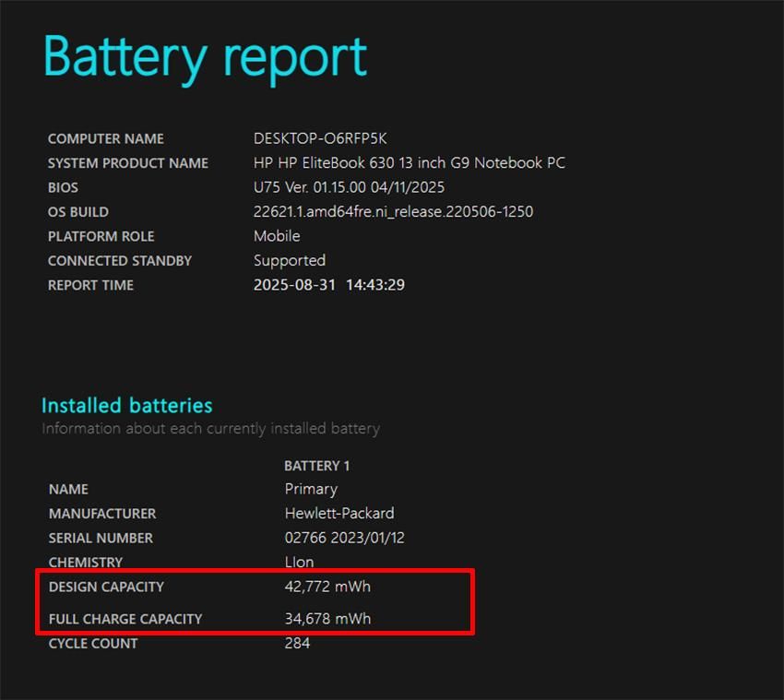The image size is (784, 700).
Task: Select the BIOS version U75 text
Action: point(349,187)
